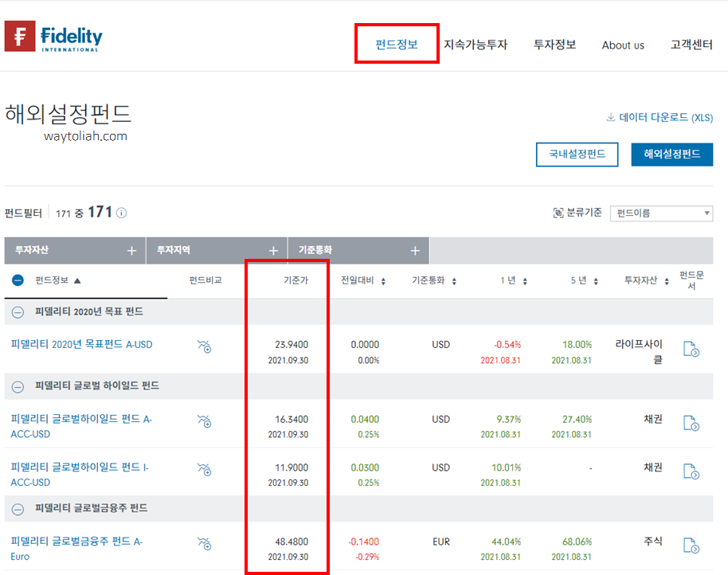Click the Fidelity International logo
Viewport: 728px width, 575px height.
(53, 36)
